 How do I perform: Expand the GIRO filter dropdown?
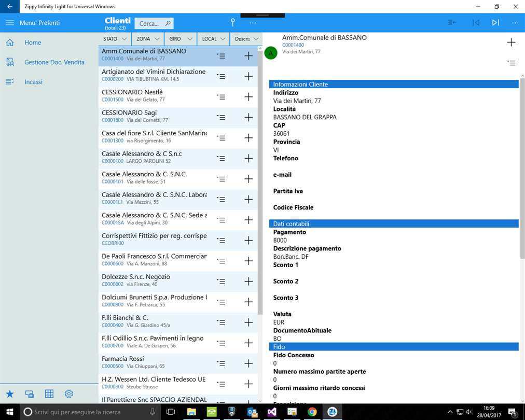[x=181, y=39]
